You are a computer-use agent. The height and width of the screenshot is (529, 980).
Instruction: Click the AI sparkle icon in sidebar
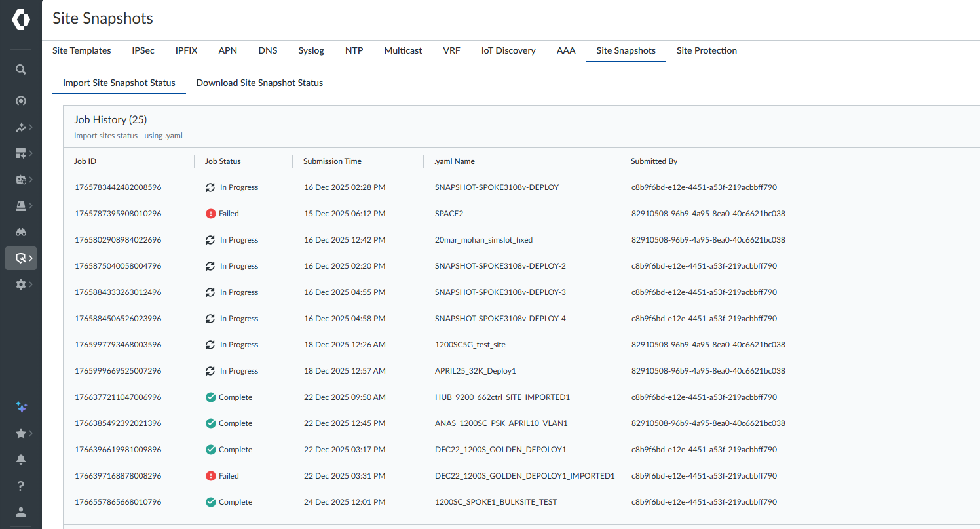click(21, 407)
